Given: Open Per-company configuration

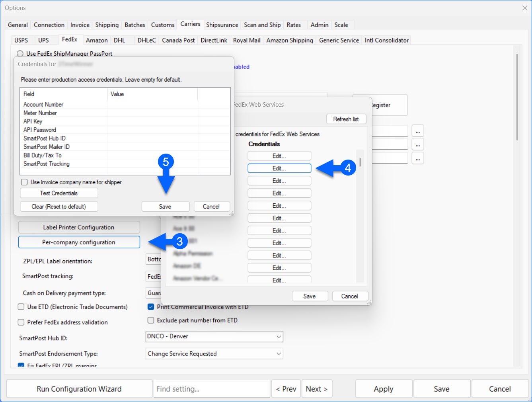Looking at the screenshot, I should click(79, 242).
